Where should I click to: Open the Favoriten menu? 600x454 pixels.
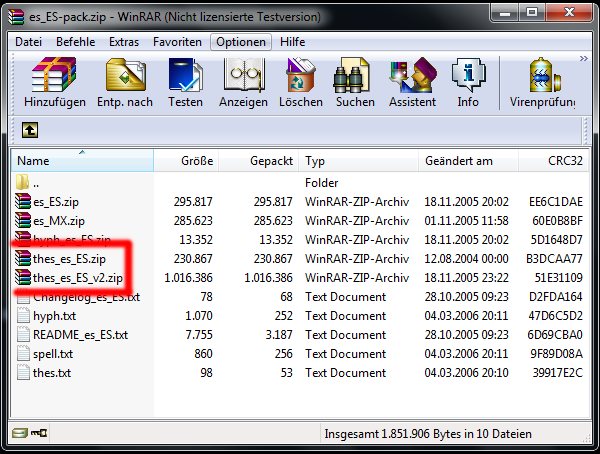[177, 42]
